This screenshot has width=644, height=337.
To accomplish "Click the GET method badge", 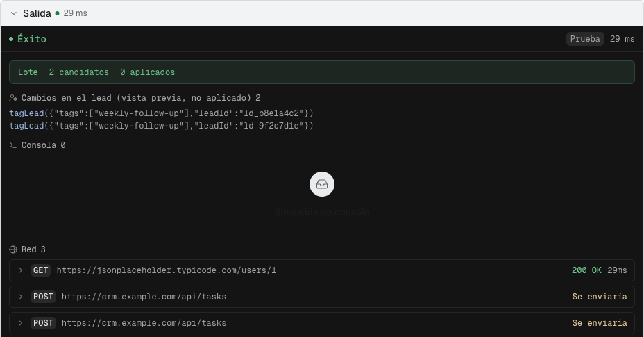I will tap(41, 270).
